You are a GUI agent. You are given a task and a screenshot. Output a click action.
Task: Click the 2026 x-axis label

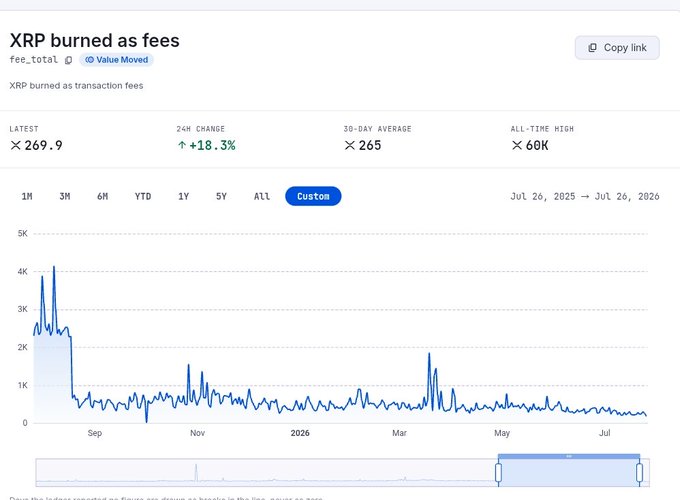coord(300,433)
